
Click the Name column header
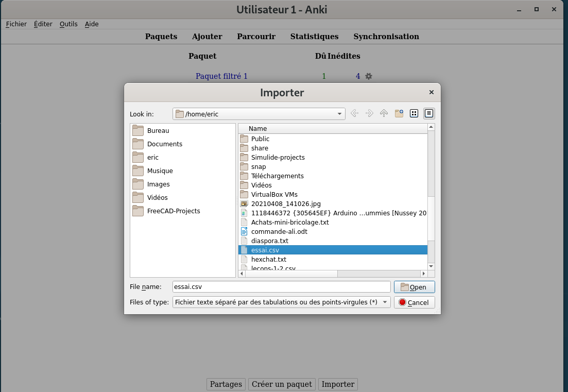click(x=257, y=129)
